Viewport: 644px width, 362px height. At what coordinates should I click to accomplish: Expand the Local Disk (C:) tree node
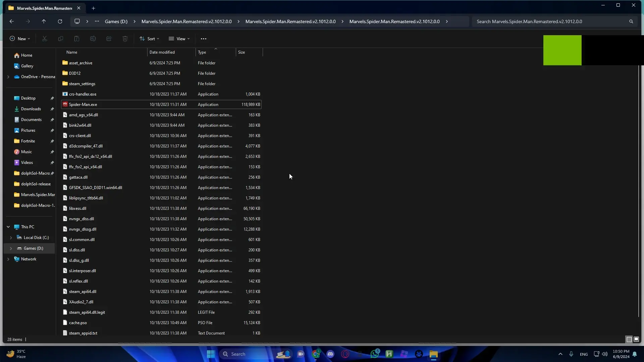click(11, 238)
